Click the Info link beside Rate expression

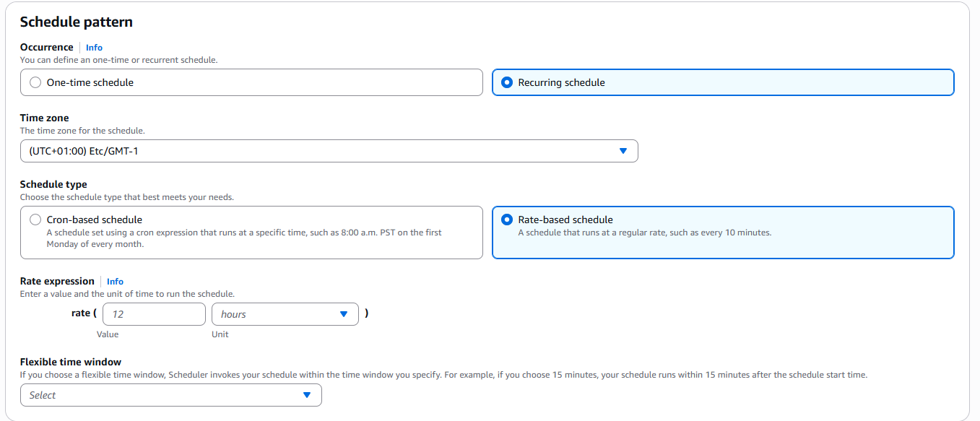pyautogui.click(x=115, y=282)
